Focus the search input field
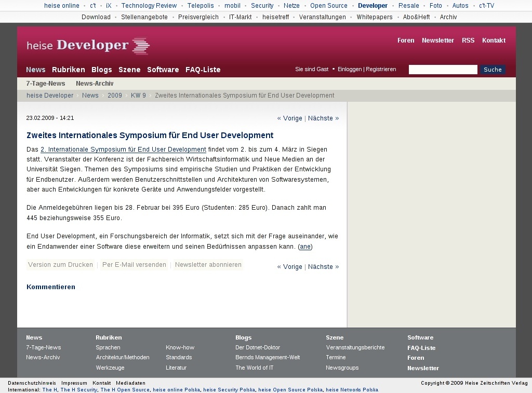The height and width of the screenshot is (393, 532). (x=443, y=70)
